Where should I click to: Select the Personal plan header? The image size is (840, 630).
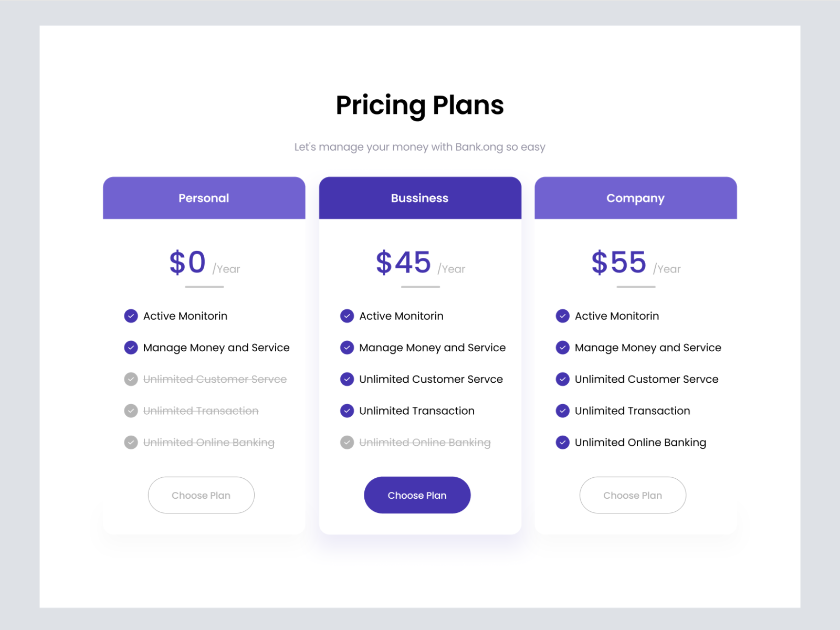(204, 198)
